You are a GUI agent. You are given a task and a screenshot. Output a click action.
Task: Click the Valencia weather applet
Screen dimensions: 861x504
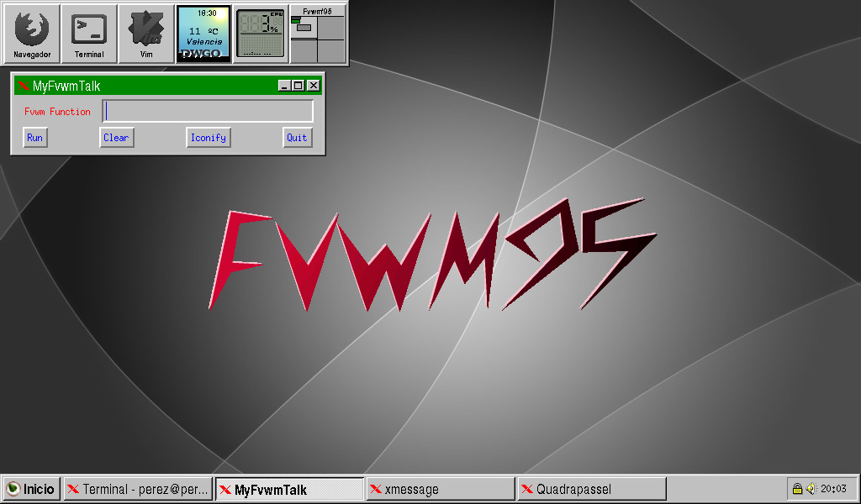203,34
